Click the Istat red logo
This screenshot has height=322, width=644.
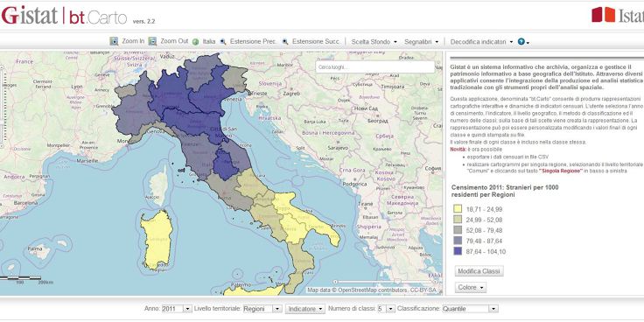pyautogui.click(x=618, y=15)
